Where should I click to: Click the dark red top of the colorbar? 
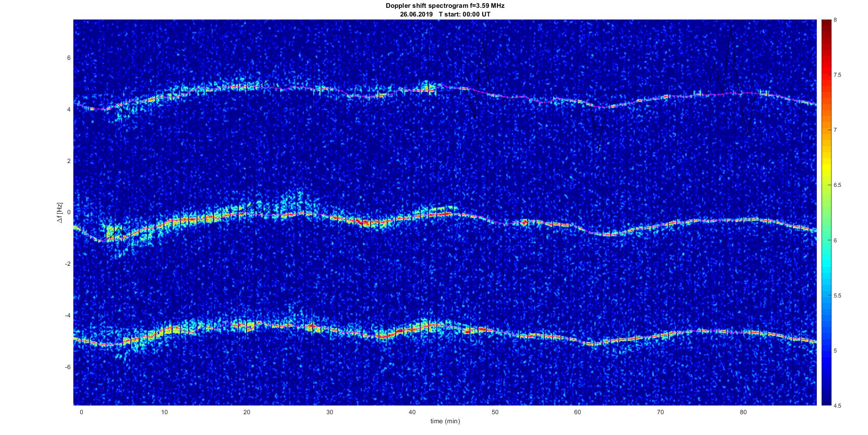coord(826,24)
